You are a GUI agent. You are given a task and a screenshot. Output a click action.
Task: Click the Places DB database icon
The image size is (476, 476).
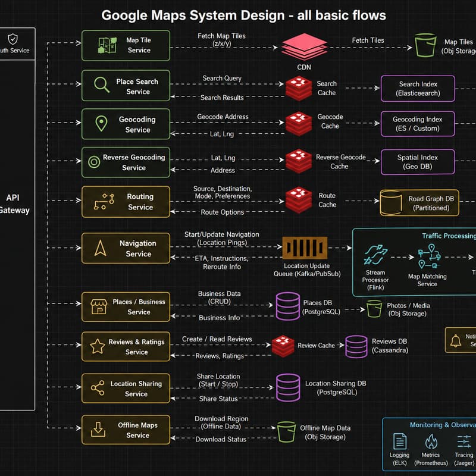(288, 306)
